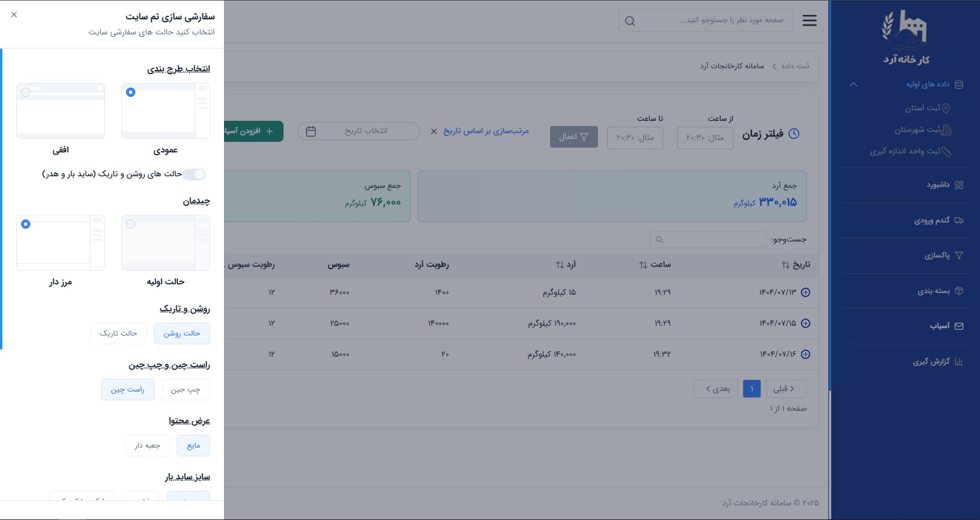Select چپ چین left-to-right direction
Viewport: 980px width, 520px height.
185,389
